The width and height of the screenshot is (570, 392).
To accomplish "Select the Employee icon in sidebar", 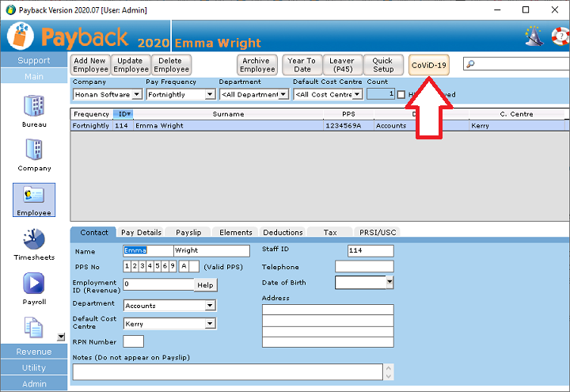I will pos(33,196).
